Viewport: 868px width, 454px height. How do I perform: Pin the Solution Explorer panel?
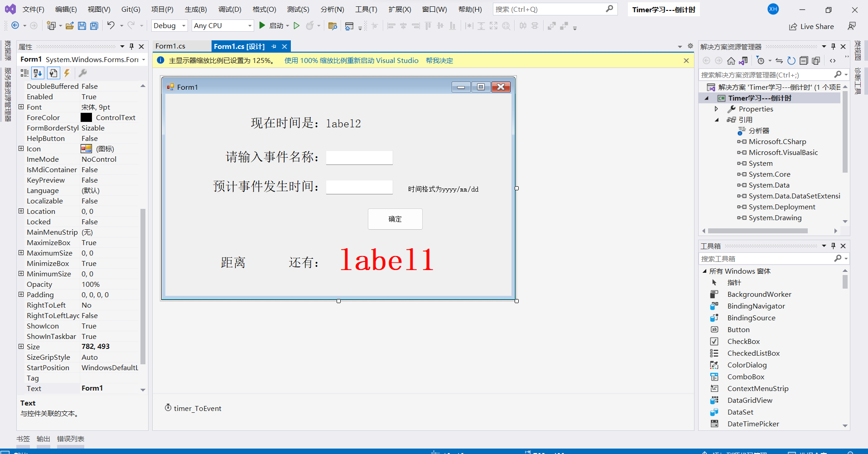coord(833,46)
